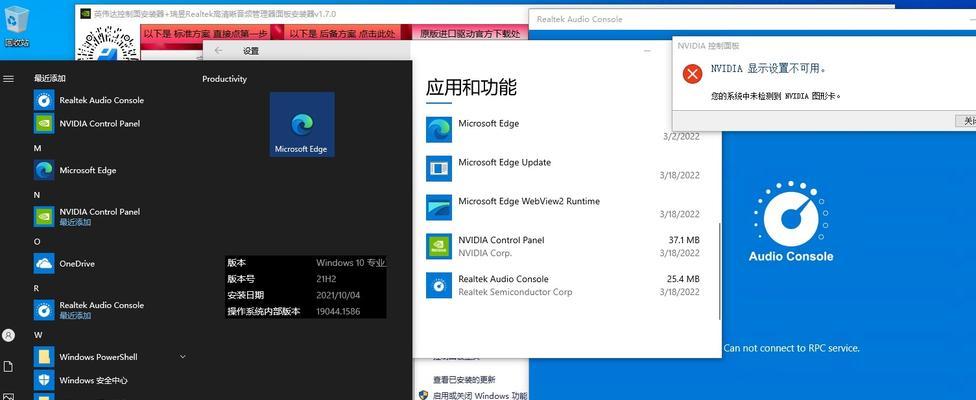Click the NVIDIA 显示设置不可用 message
Screen dimensions: 976x400
tap(768, 69)
